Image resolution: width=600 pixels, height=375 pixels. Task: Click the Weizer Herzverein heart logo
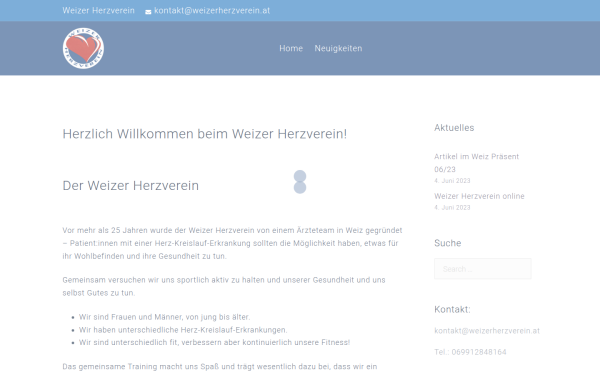click(x=83, y=48)
